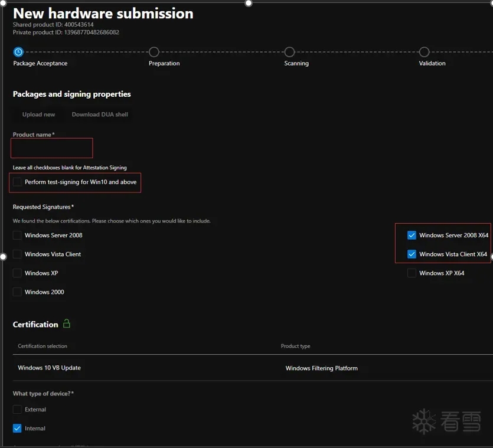This screenshot has width=493, height=448.
Task: Enable test-signing for Win10 and above
Action: [18, 182]
